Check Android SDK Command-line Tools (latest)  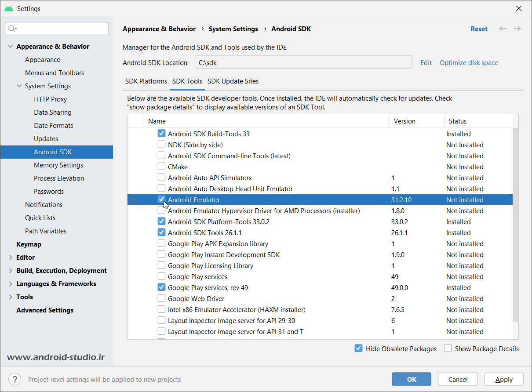coord(161,156)
